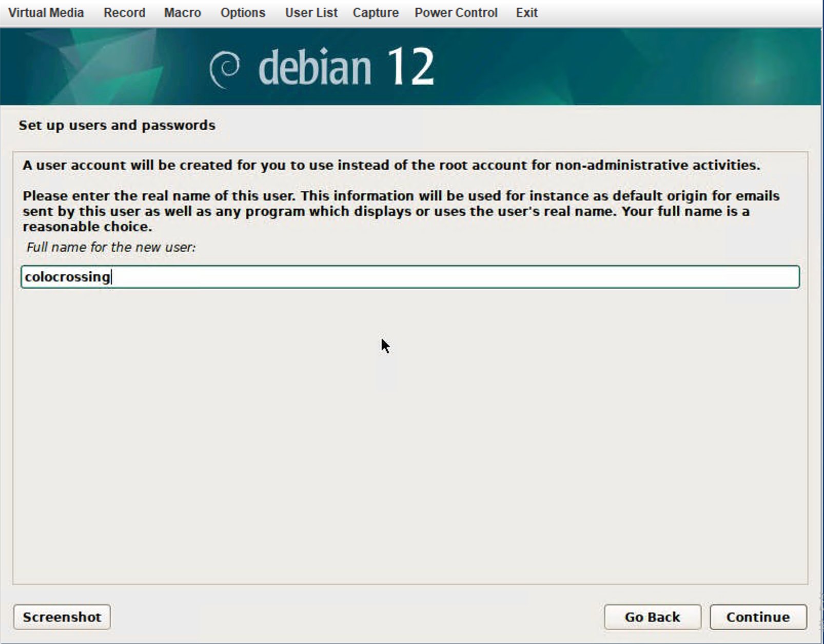
Task: Click the empty panel area below the name field
Action: pyautogui.click(x=410, y=436)
